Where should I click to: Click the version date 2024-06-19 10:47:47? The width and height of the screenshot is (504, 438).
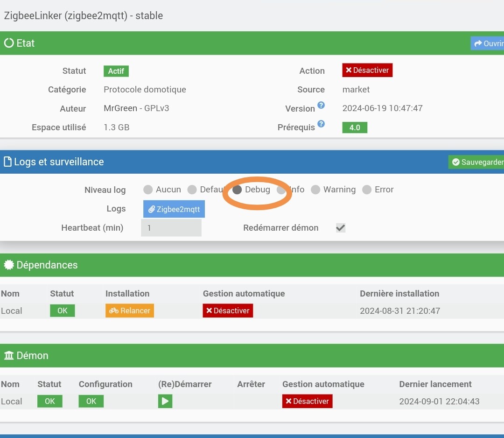click(x=383, y=108)
